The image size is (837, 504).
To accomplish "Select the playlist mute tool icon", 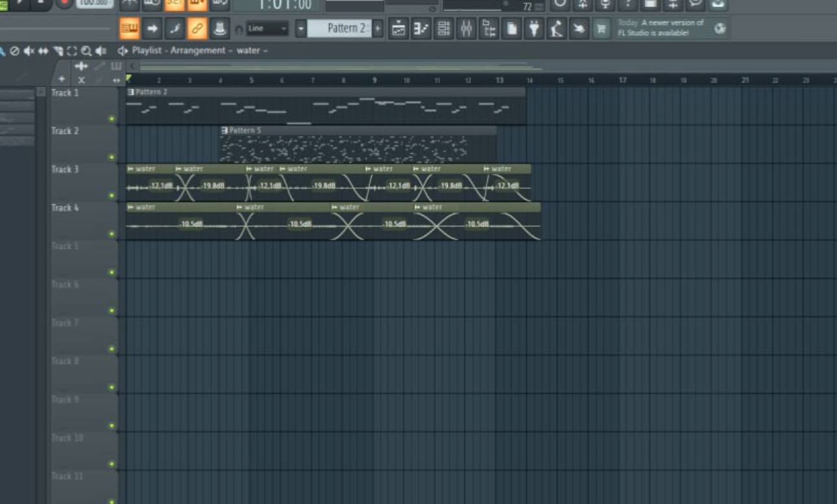I will 29,51.
